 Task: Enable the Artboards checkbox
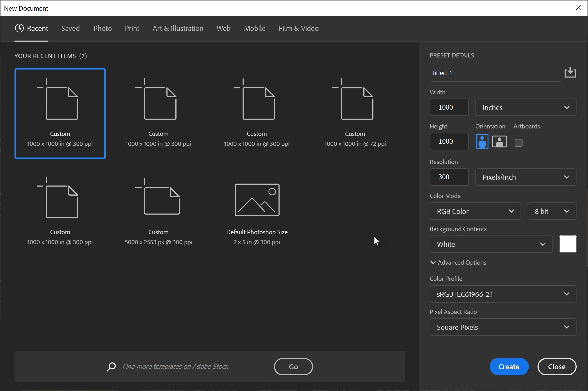518,143
